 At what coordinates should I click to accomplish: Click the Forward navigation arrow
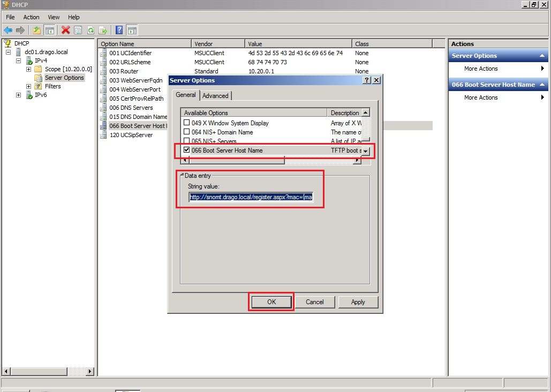click(x=21, y=30)
